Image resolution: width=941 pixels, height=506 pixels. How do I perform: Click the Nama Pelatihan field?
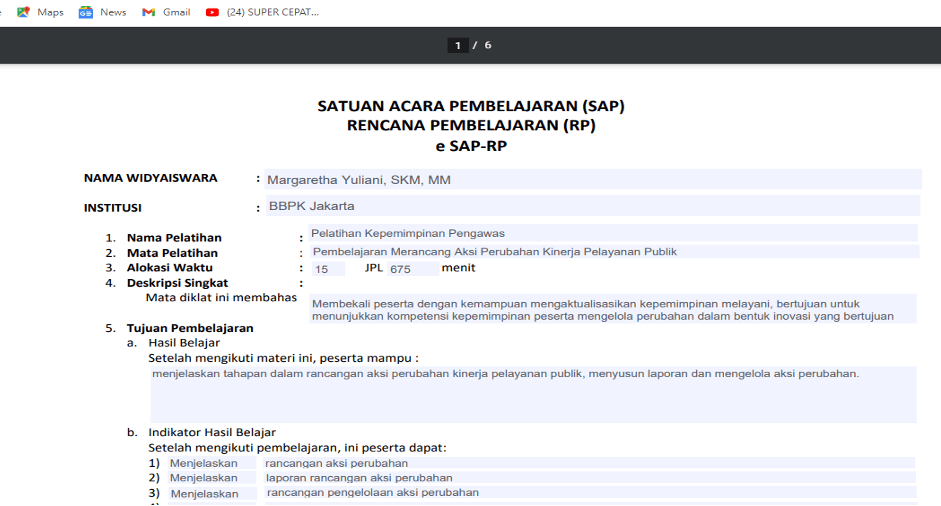(612, 233)
